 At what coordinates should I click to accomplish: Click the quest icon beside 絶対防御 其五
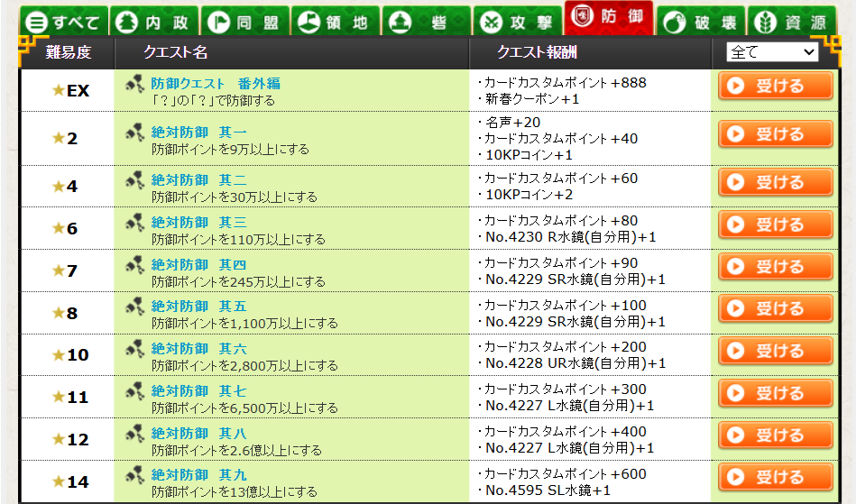tap(135, 306)
